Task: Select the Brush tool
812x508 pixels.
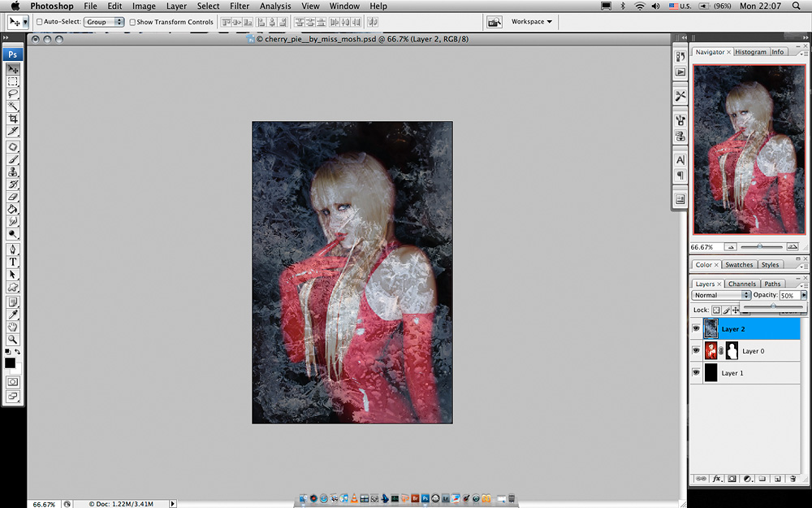Action: point(13,159)
